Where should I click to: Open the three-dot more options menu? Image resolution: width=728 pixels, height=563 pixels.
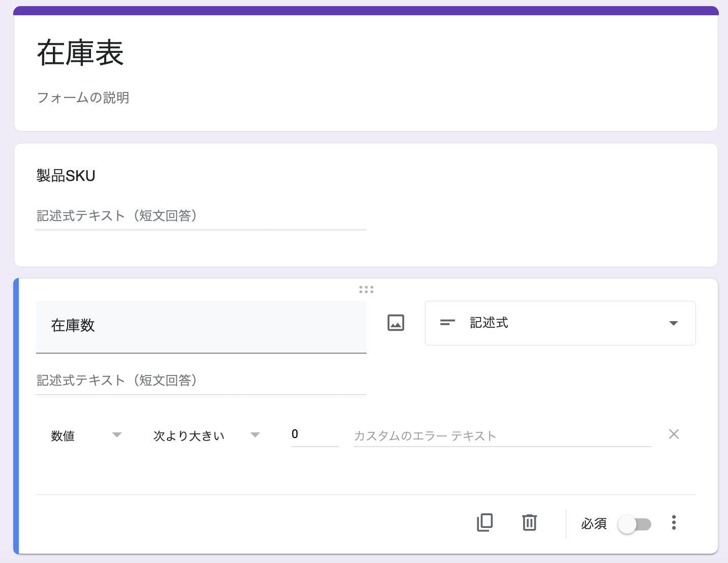click(x=674, y=522)
